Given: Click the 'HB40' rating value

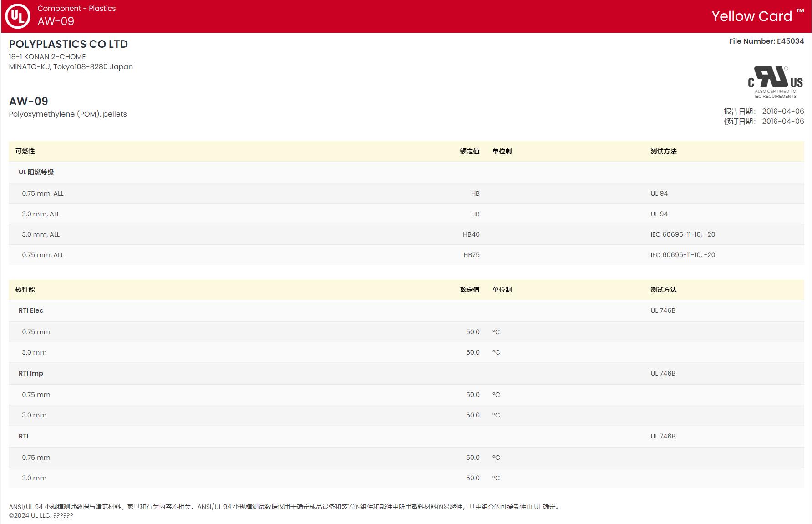Looking at the screenshot, I should click(x=471, y=234).
